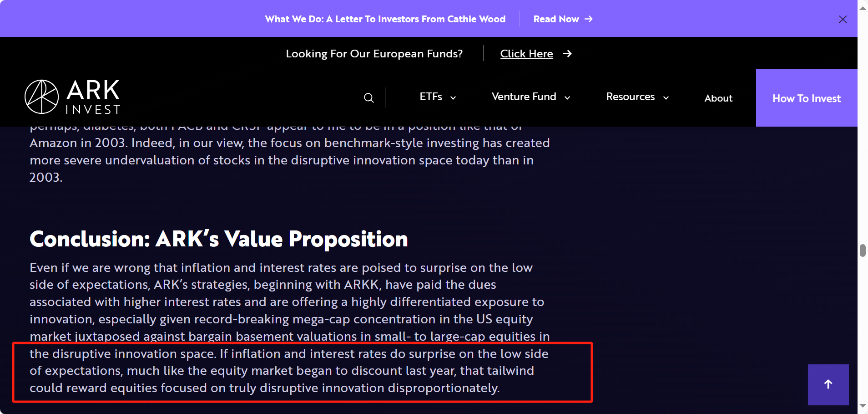Open the Read Now link
This screenshot has width=868, height=414.
click(x=556, y=19)
